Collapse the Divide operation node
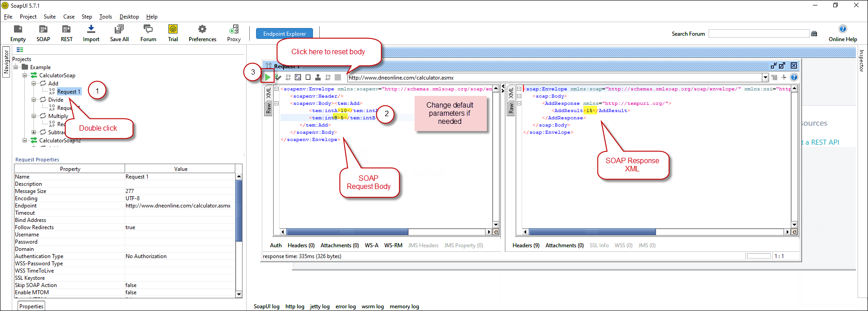868x311 pixels. point(34,99)
